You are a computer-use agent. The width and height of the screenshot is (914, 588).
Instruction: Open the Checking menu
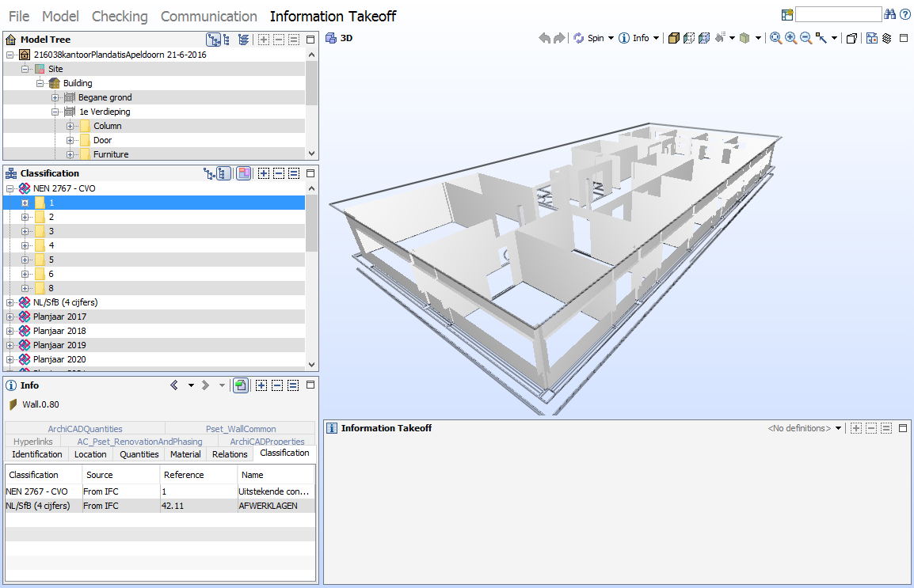[120, 17]
